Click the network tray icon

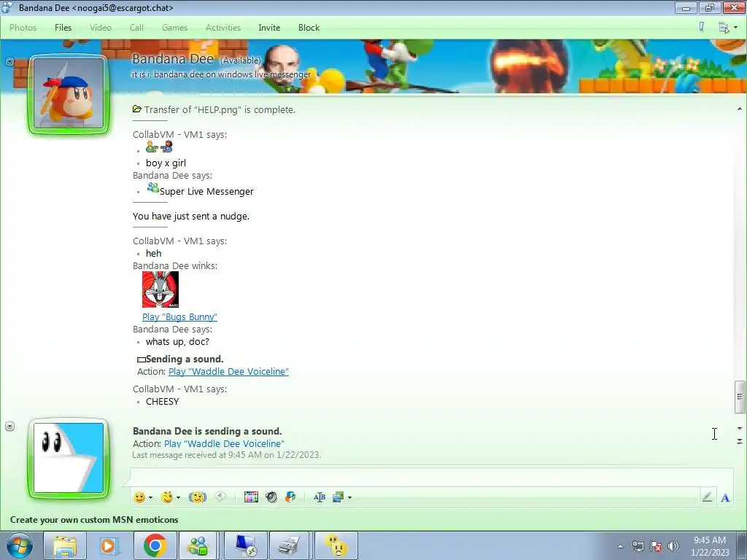(x=638, y=546)
